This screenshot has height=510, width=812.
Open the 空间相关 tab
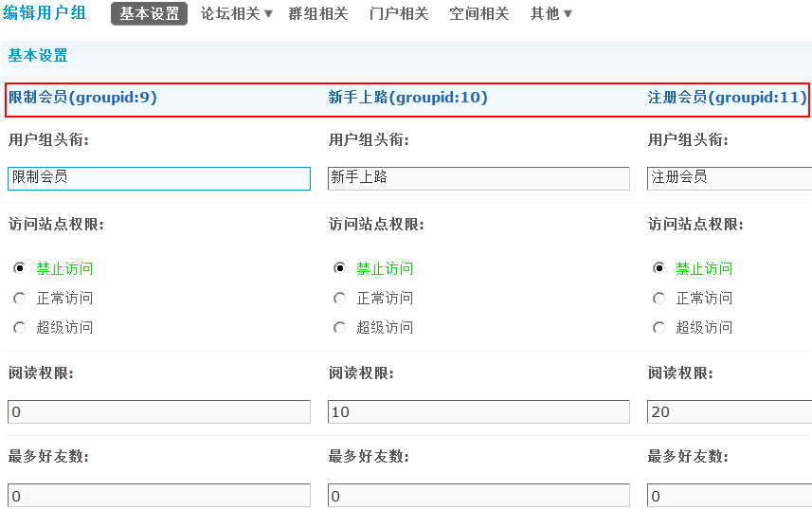[x=479, y=14]
